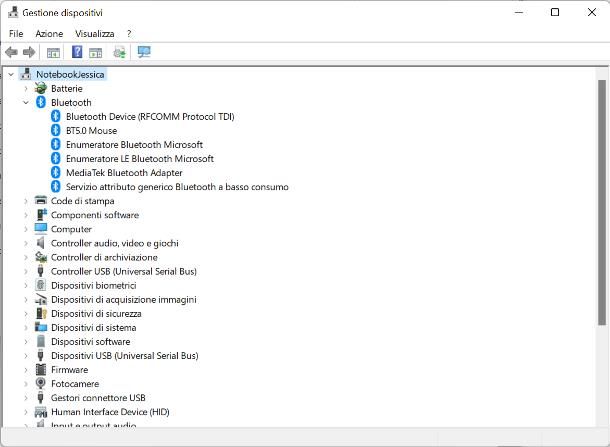
Task: Minimize the Gestione dispositivi window
Action: pyautogui.click(x=519, y=12)
